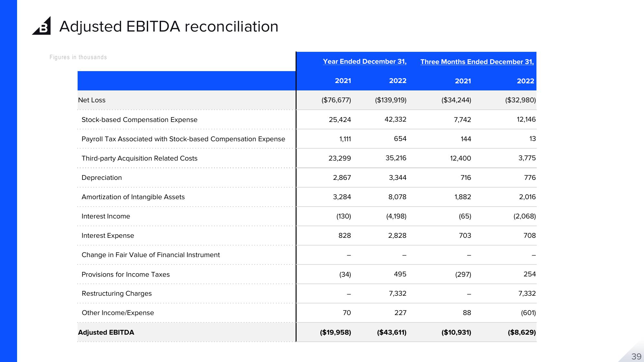The width and height of the screenshot is (644, 362).
Task: Click the 495 income taxes value
Action: [x=400, y=274]
